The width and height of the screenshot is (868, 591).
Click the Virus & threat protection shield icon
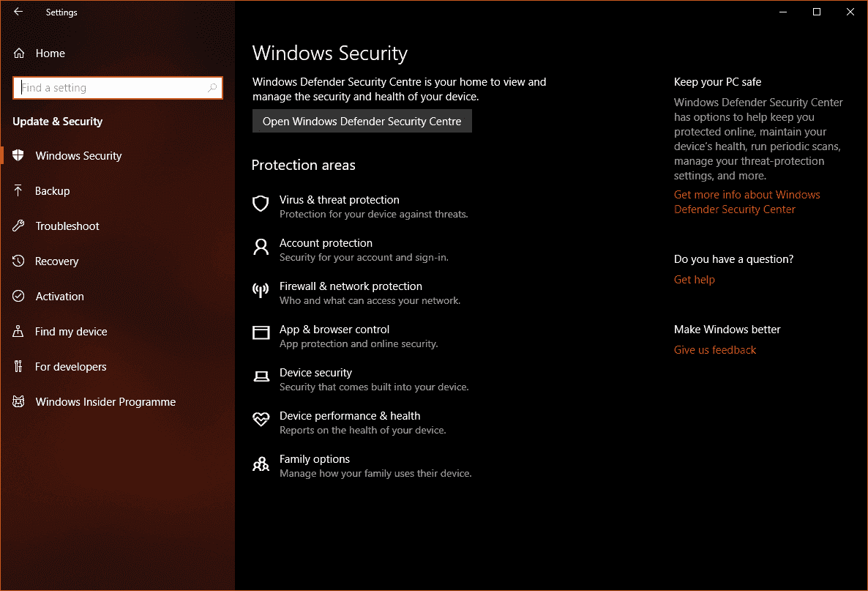pos(261,204)
